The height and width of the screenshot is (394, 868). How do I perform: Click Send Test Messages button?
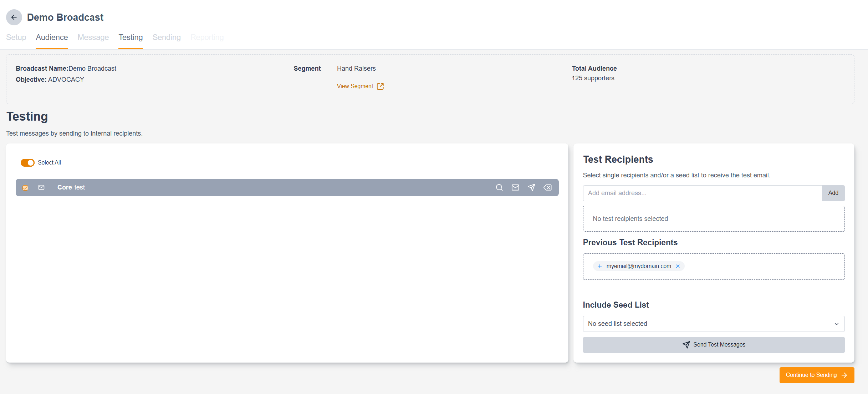[x=714, y=345]
